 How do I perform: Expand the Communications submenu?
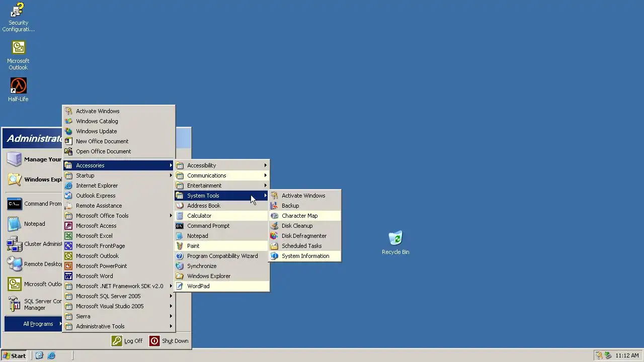(x=222, y=175)
